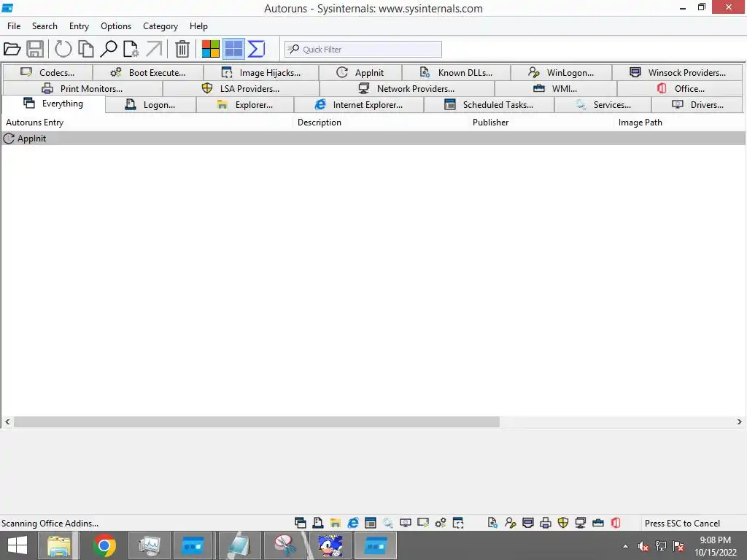Open Find with the magnifier toolbar icon
747x560 pixels.
[109, 49]
